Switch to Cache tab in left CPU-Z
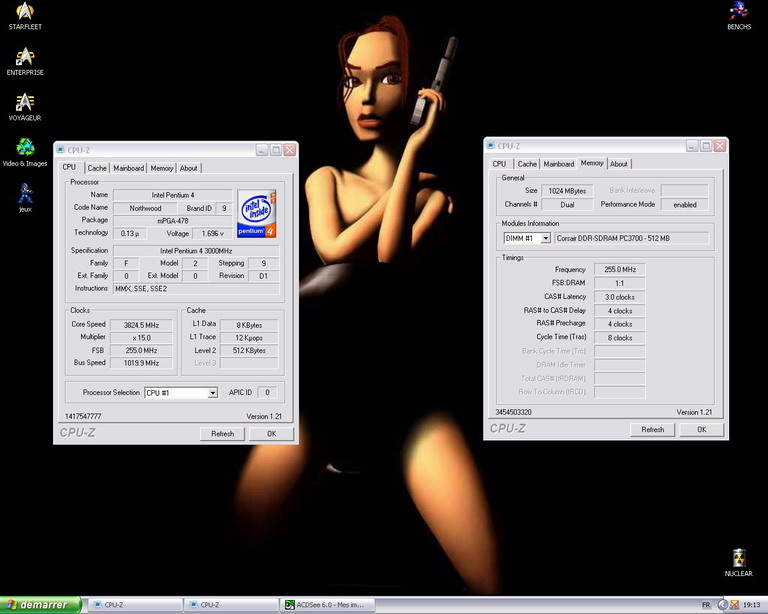This screenshot has width=768, height=614. (x=97, y=168)
